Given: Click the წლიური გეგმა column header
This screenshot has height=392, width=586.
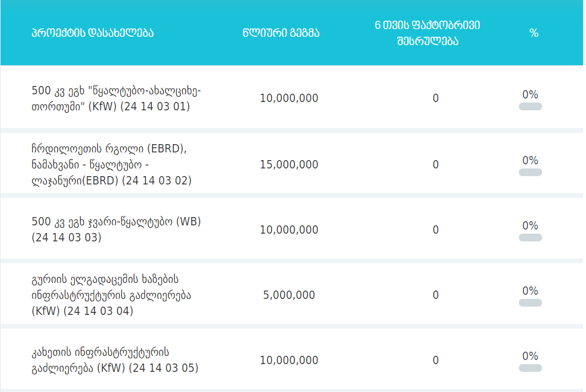Looking at the screenshot, I should pos(289,33).
